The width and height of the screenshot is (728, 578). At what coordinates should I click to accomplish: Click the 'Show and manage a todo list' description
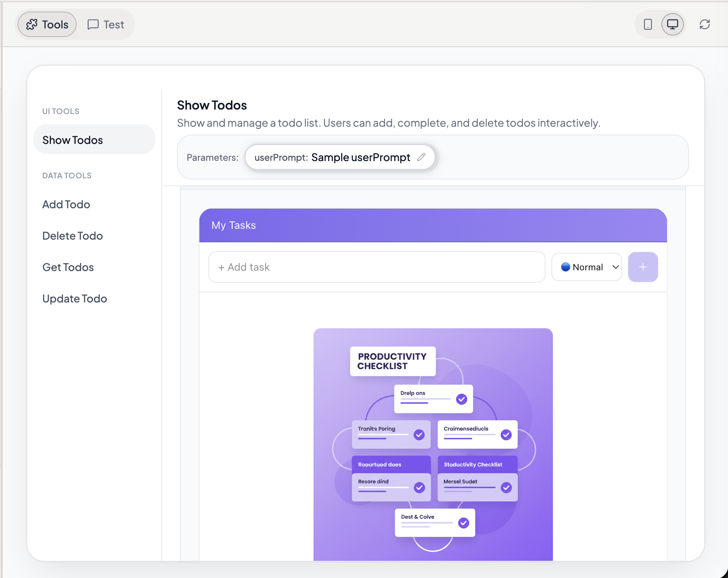pyautogui.click(x=389, y=123)
